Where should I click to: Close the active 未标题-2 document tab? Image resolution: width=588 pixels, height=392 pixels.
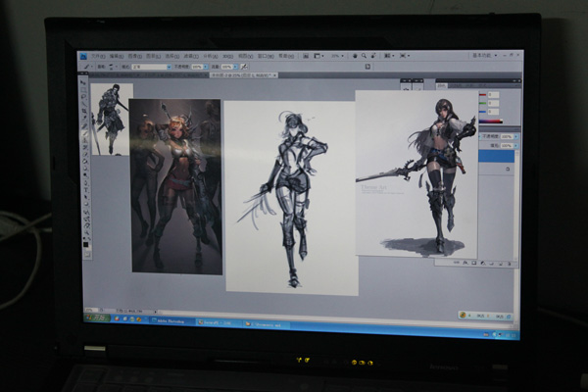tap(274, 75)
